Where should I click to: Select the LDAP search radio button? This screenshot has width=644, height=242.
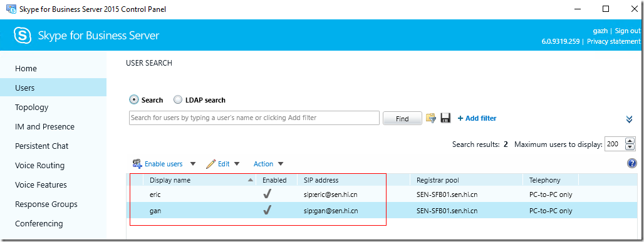click(178, 99)
